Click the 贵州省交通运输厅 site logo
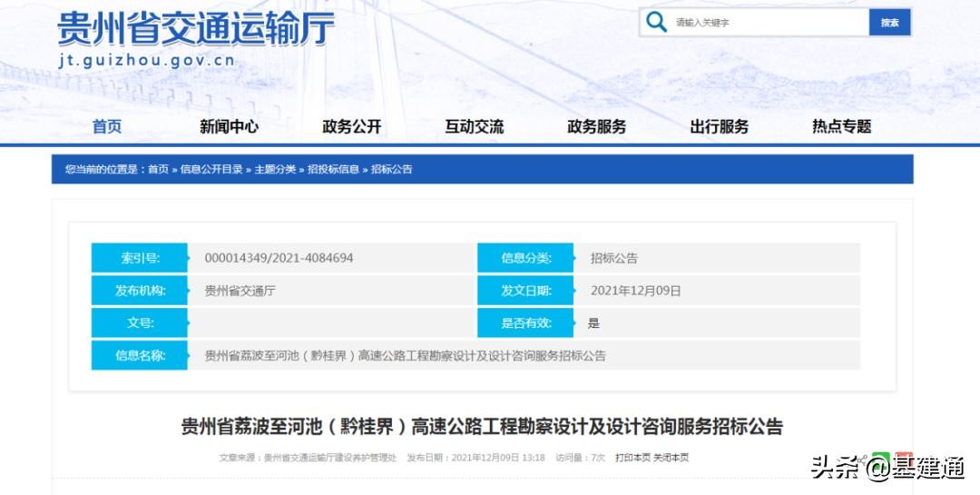 [196, 32]
